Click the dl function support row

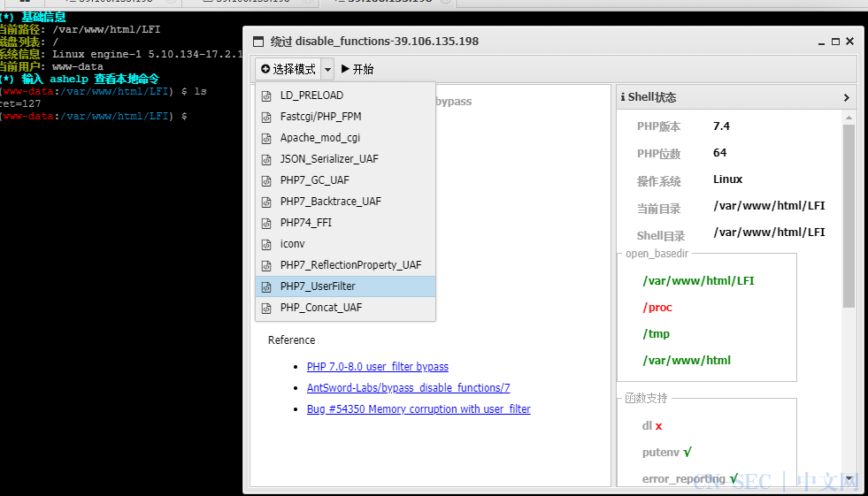click(652, 426)
